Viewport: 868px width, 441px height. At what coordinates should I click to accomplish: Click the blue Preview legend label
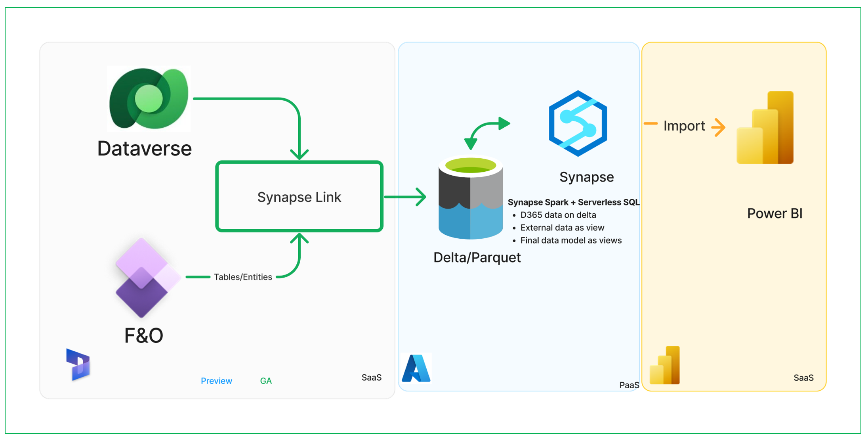click(216, 381)
